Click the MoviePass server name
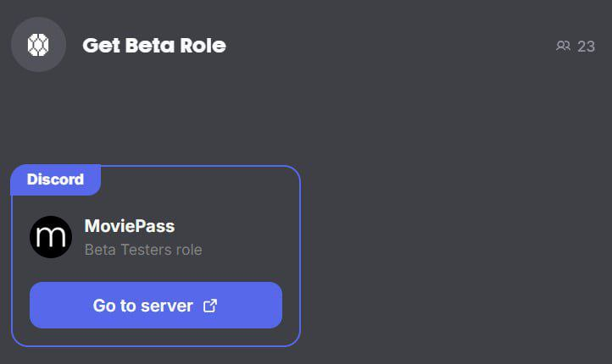The height and width of the screenshot is (364, 612). pyautogui.click(x=130, y=226)
